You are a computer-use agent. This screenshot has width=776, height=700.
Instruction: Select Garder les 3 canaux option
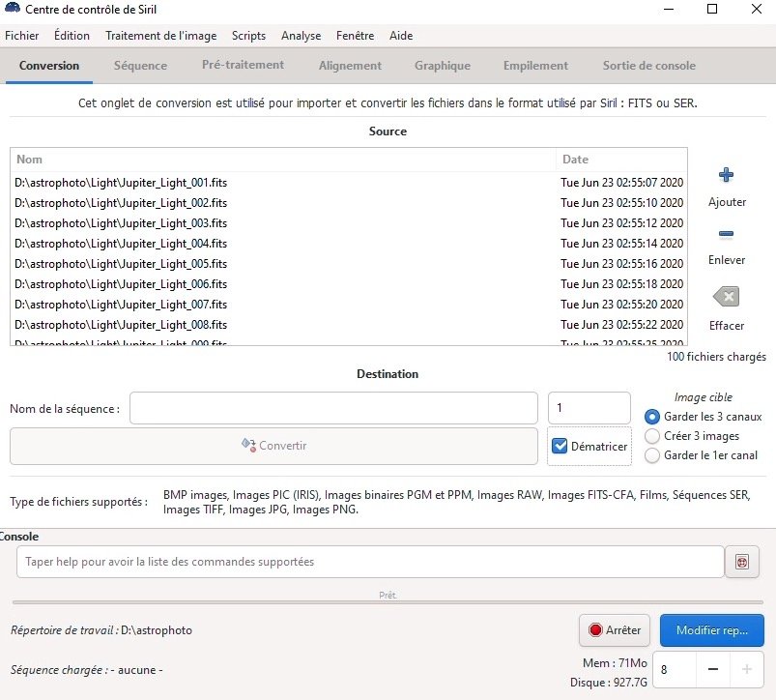click(x=651, y=417)
